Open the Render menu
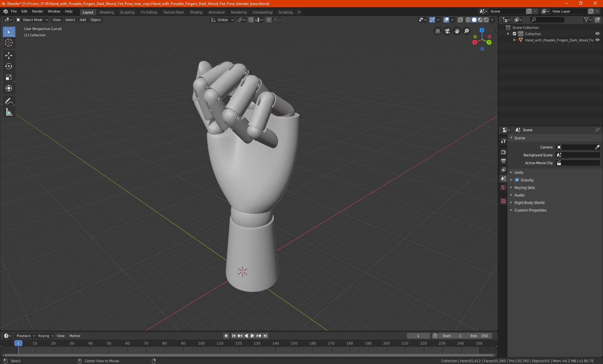Screen dimensions: 603x364 [x=37, y=11]
